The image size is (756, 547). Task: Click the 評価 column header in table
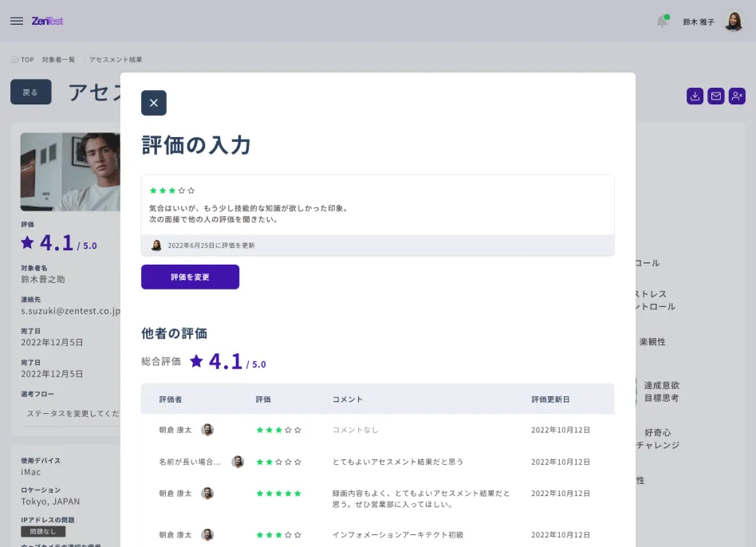pos(263,399)
